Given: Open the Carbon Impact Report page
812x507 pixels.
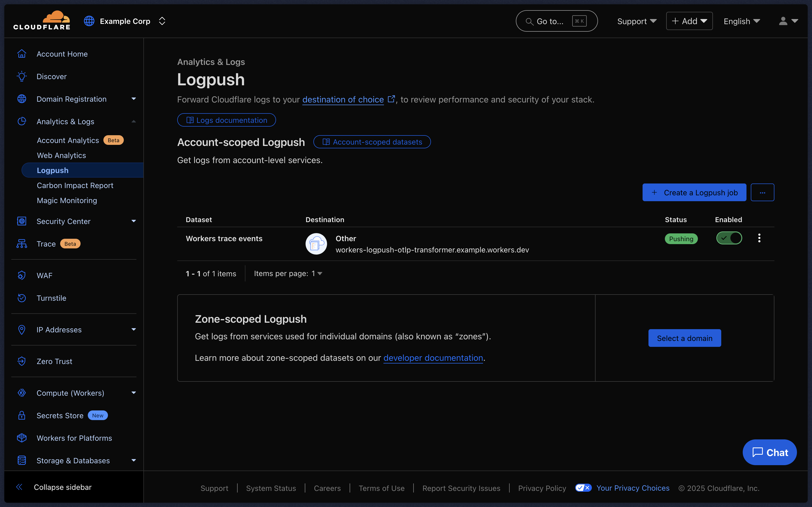Looking at the screenshot, I should click(x=75, y=185).
